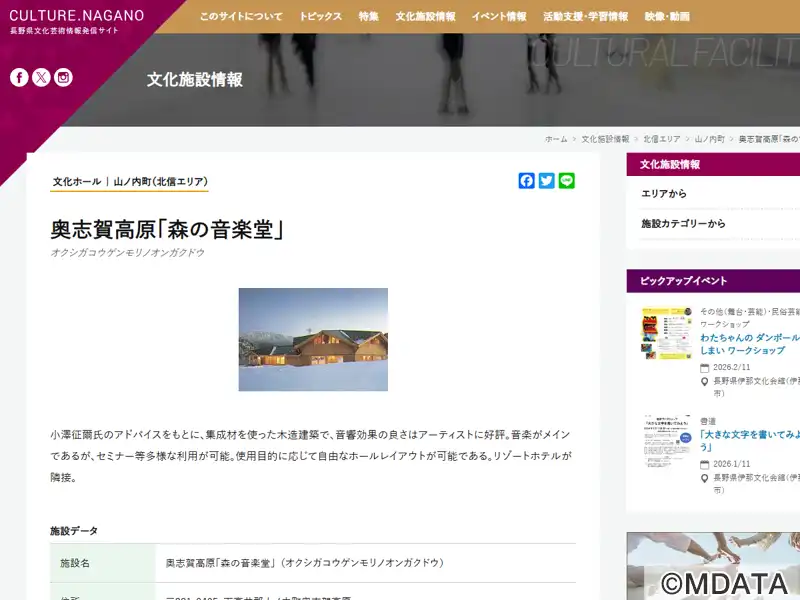Share this page via LINE icon

pyautogui.click(x=567, y=181)
